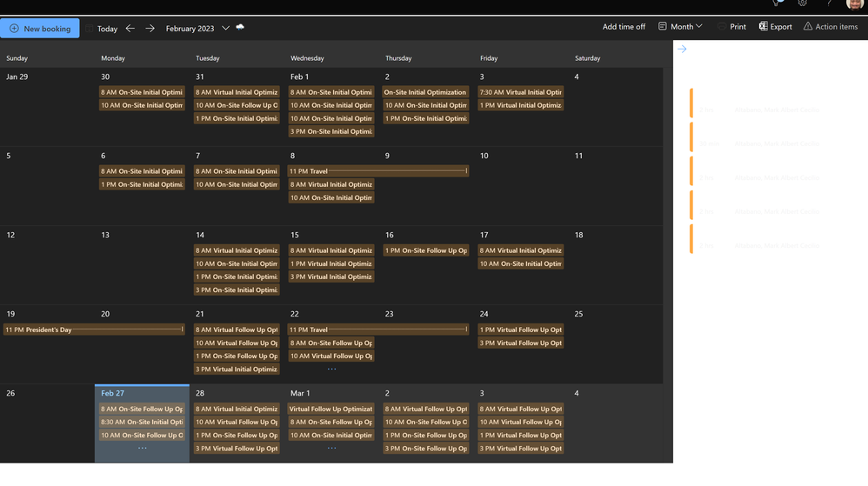Screen dimensions: 868x486
Task: Click Add time off
Action: pyautogui.click(x=624, y=27)
